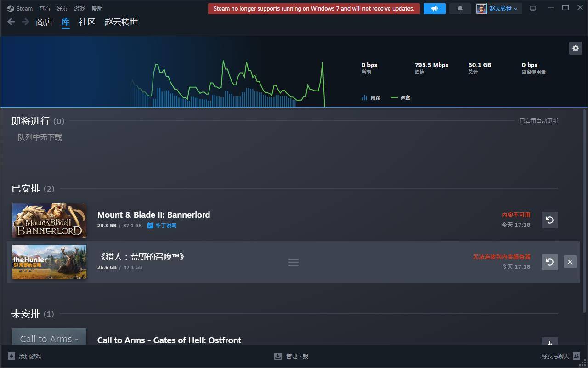Screen dimensions: 588x368
Task: Switch to Big Picture mode icon
Action: pos(533,9)
